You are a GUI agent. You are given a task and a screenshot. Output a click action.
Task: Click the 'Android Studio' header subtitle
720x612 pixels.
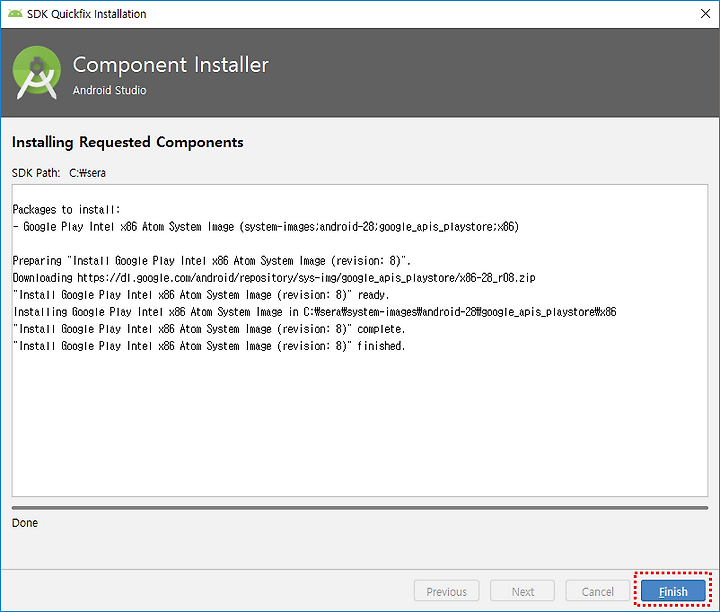tap(109, 90)
